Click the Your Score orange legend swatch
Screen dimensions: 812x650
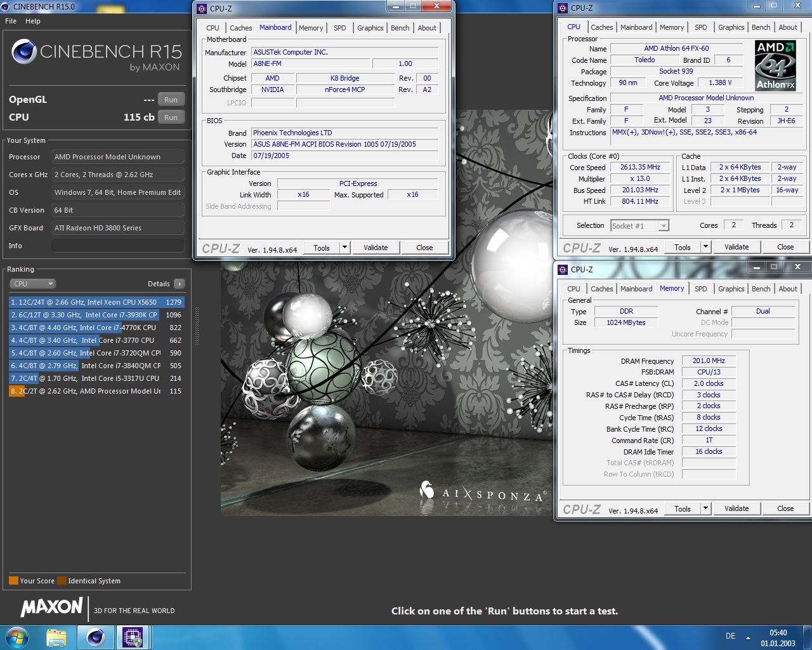click(x=13, y=581)
